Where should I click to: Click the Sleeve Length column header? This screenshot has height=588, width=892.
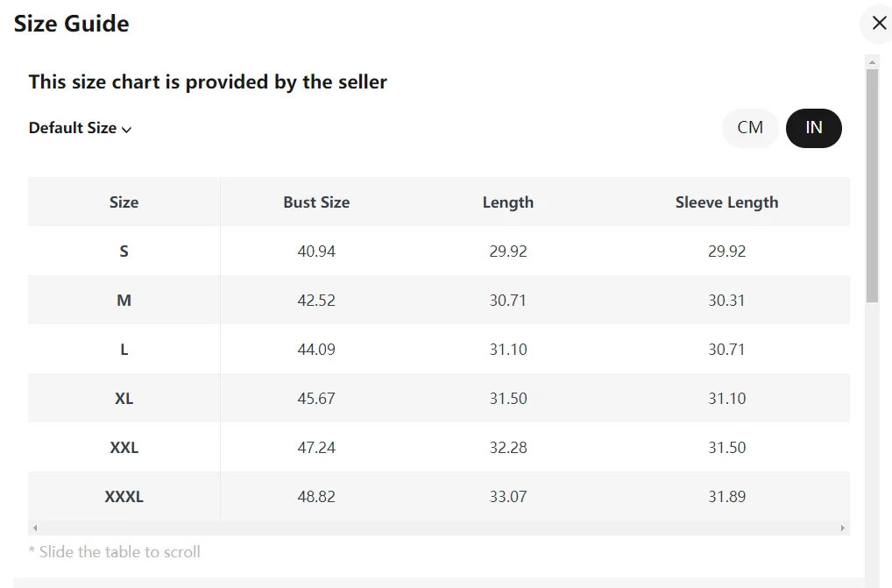pyautogui.click(x=726, y=202)
